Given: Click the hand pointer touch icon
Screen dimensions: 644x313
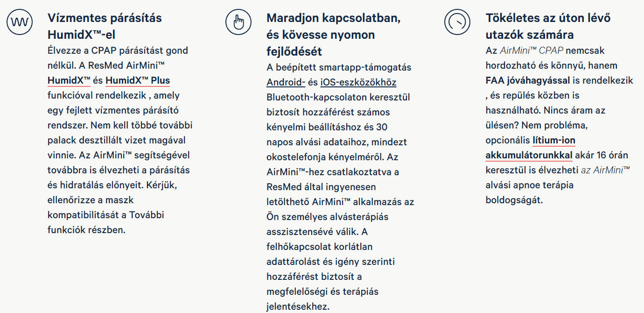Looking at the screenshot, I should pos(238,21).
